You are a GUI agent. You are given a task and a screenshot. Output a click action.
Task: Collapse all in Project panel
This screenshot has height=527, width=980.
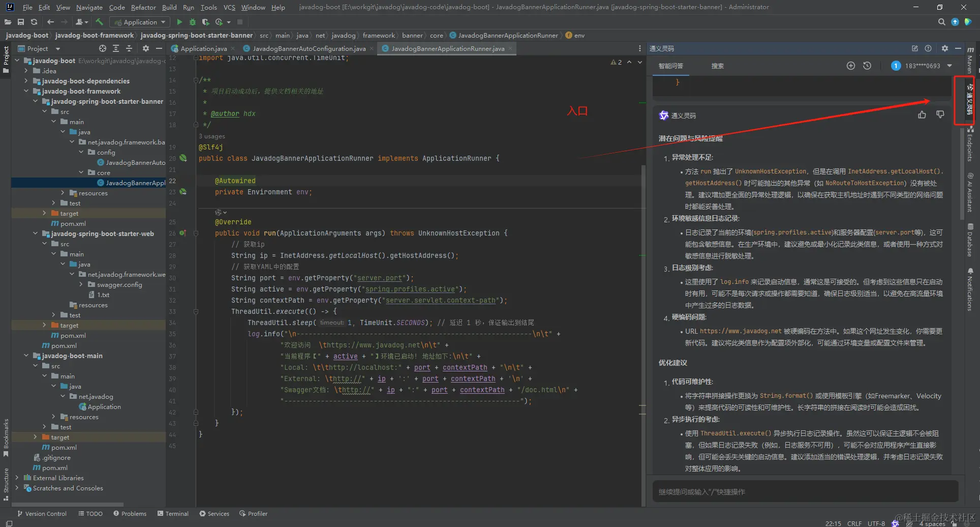129,48
